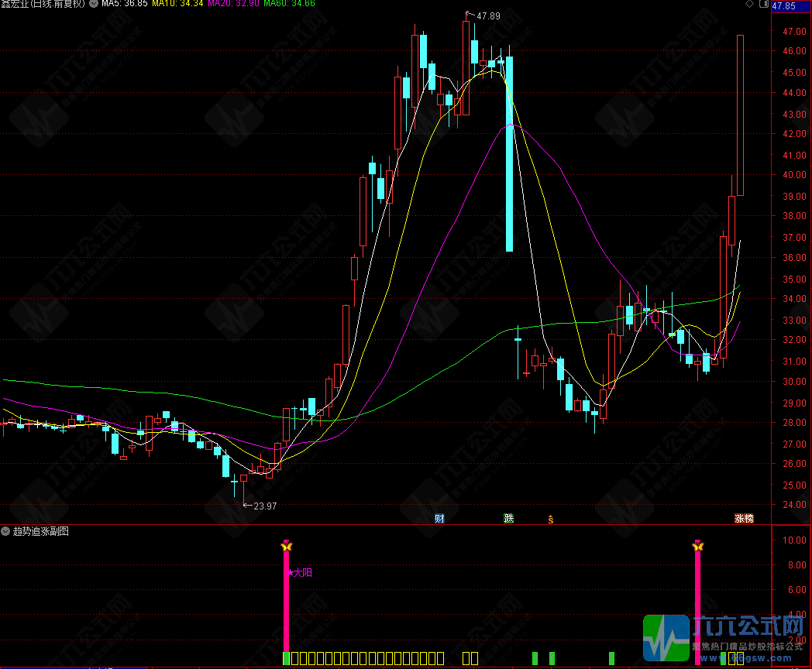Open the green 跌 event icon

click(x=508, y=519)
